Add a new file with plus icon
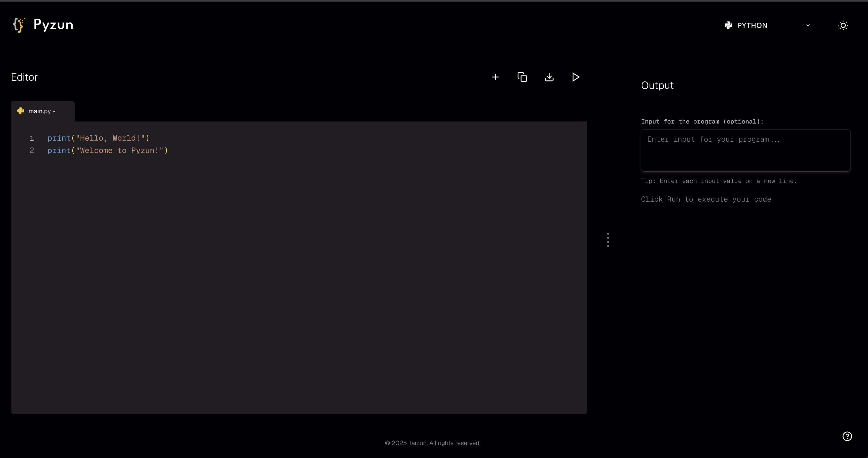 (495, 77)
